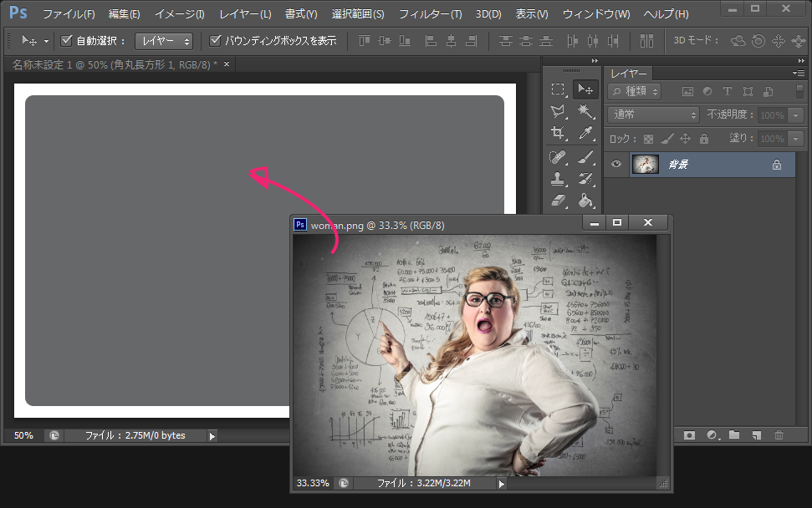Screen dimensions: 812x508
Task: Click the 背景 layer thumbnail
Action: pyautogui.click(x=645, y=165)
